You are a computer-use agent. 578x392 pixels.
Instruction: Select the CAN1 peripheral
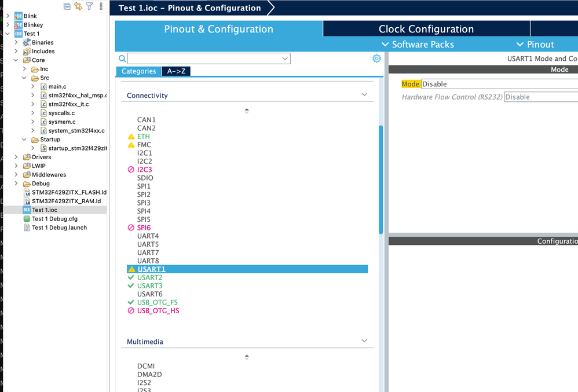coord(147,120)
